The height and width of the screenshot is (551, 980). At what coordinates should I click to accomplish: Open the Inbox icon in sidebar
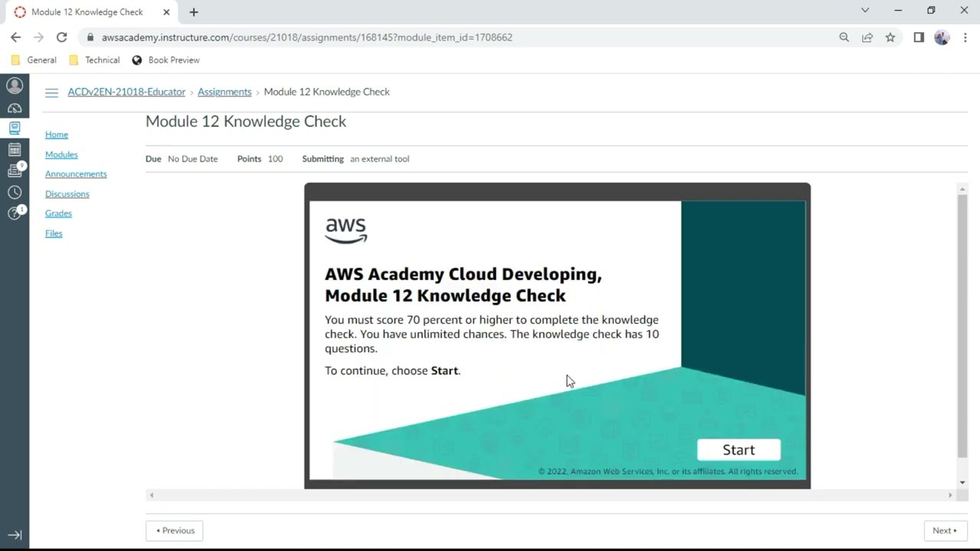click(x=15, y=171)
